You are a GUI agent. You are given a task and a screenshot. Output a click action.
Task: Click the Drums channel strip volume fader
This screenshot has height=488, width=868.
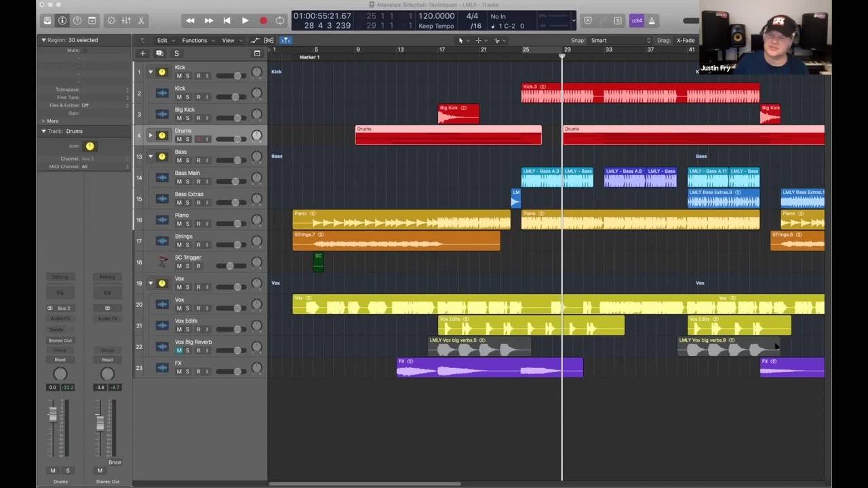(53, 415)
